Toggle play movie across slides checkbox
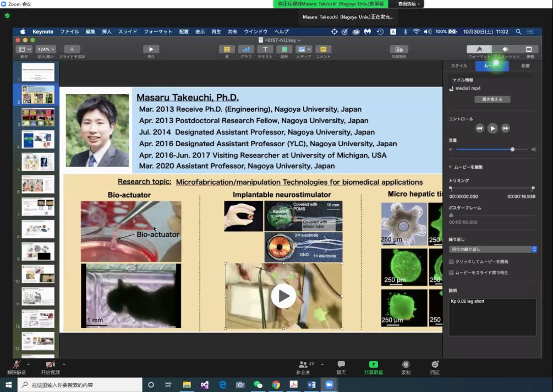The height and width of the screenshot is (392, 553). point(452,272)
